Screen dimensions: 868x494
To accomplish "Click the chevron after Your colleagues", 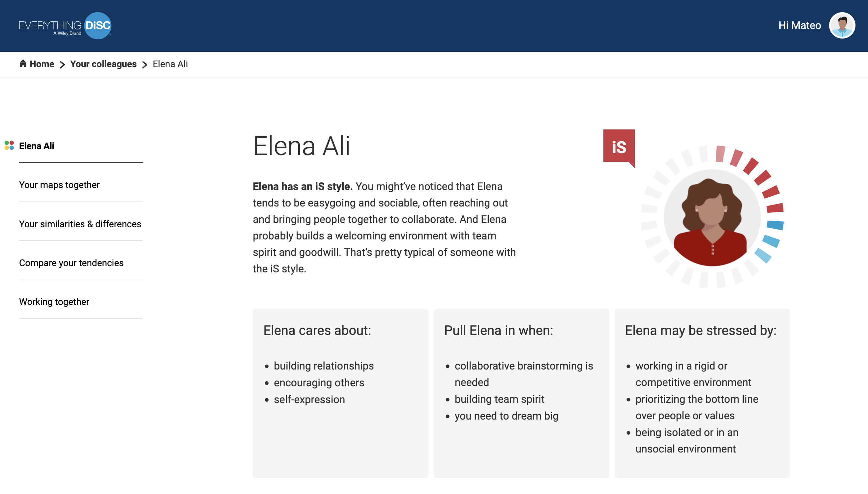I will 145,65.
